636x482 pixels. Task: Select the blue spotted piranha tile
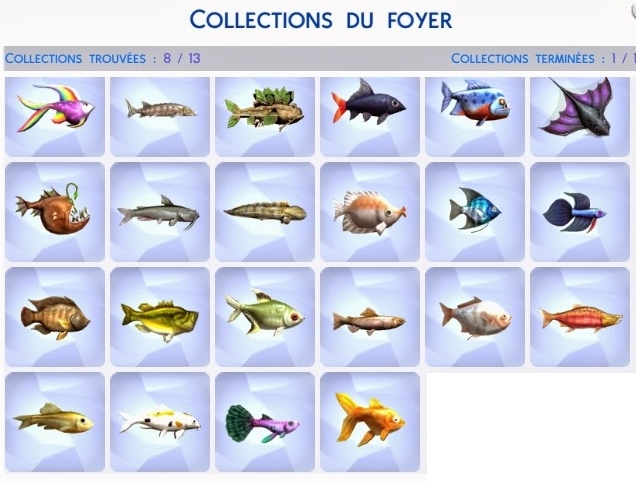click(475, 116)
